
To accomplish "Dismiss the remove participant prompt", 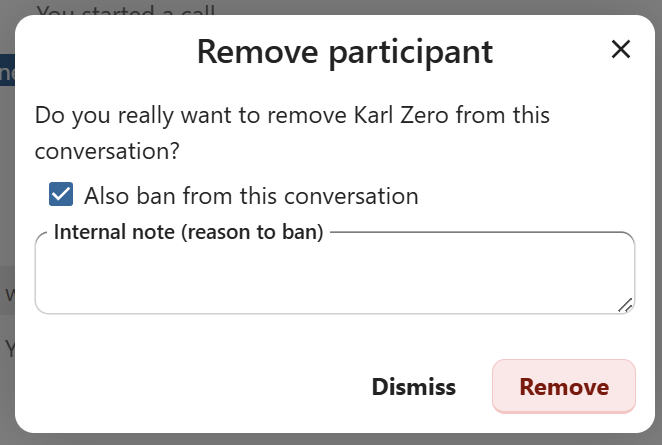I will [414, 387].
